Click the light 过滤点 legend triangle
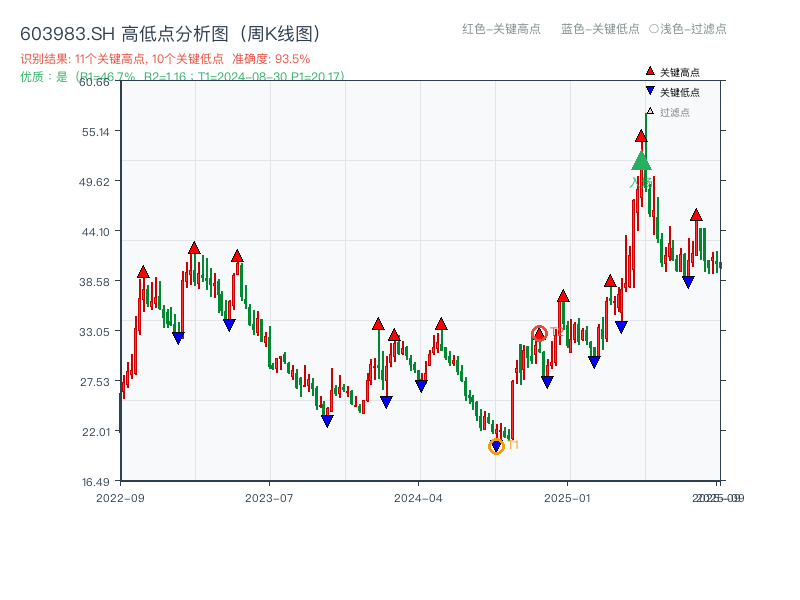 [x=650, y=110]
